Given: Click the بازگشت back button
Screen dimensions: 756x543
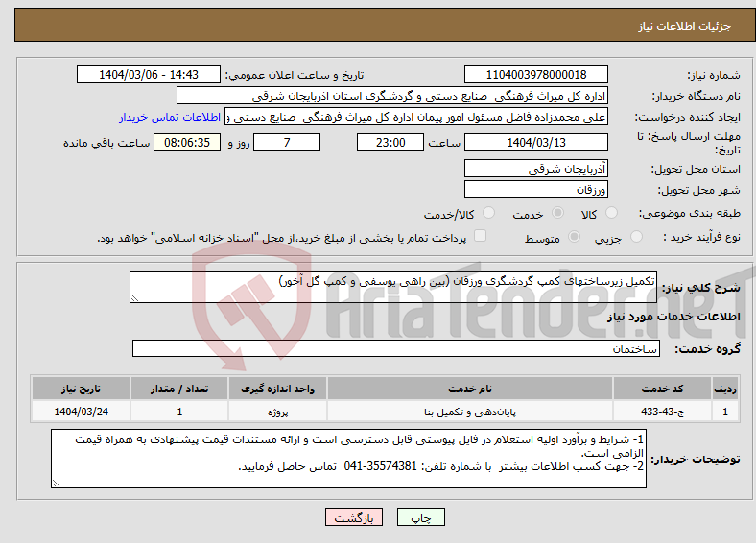Looking at the screenshot, I should coord(354,517).
